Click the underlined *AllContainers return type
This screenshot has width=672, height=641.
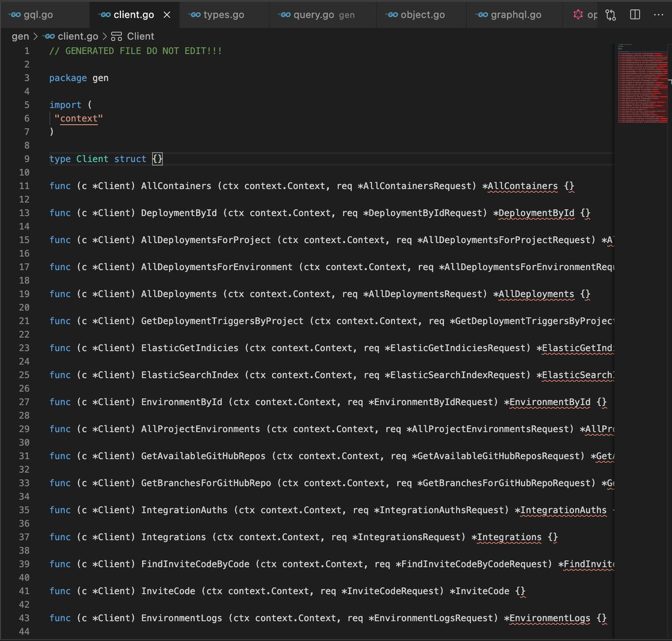(520, 186)
